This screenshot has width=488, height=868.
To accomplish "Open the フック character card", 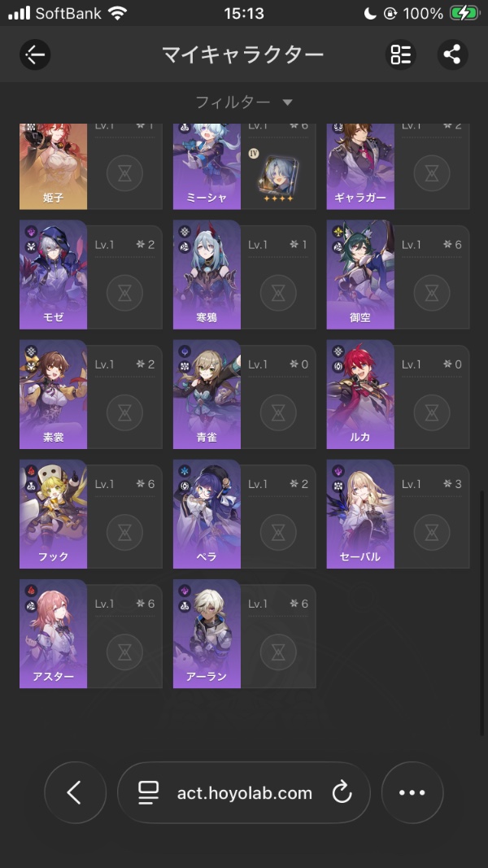I will coord(53,513).
